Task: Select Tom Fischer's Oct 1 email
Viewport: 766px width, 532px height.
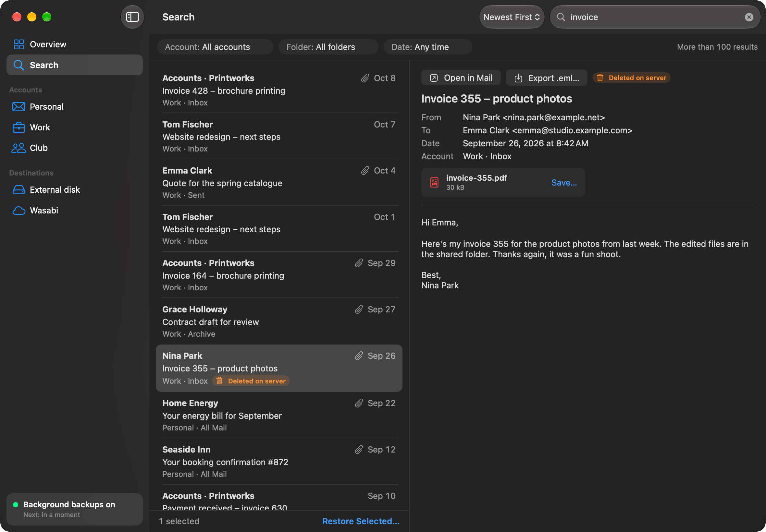Action: tap(279, 229)
